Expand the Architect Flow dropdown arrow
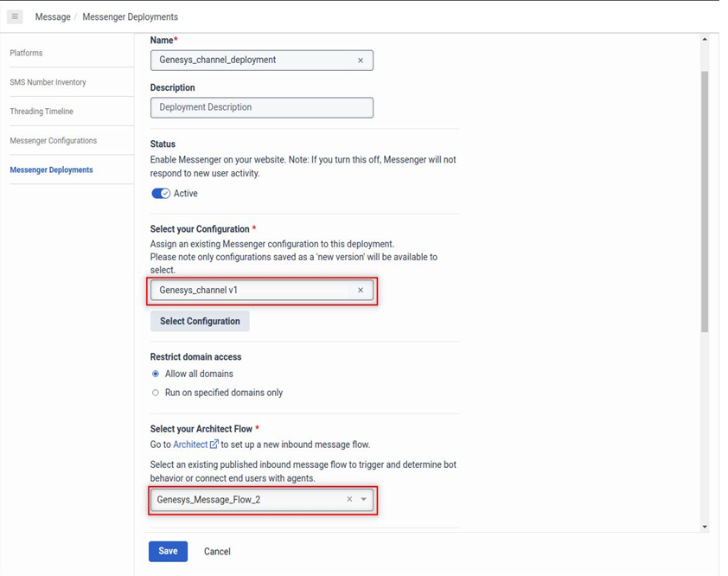Image resolution: width=728 pixels, height=576 pixels. pos(364,499)
